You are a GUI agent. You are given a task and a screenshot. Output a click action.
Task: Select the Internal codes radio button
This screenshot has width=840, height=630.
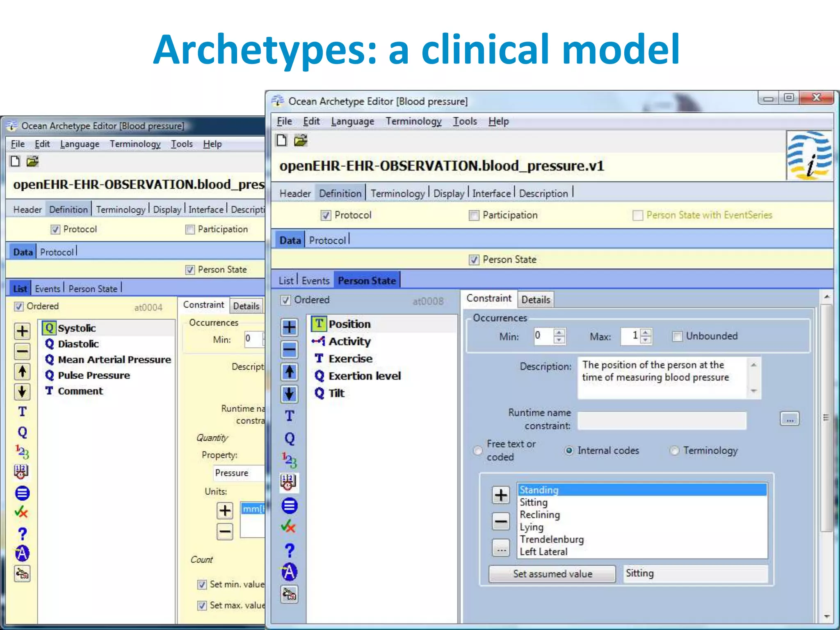click(569, 450)
